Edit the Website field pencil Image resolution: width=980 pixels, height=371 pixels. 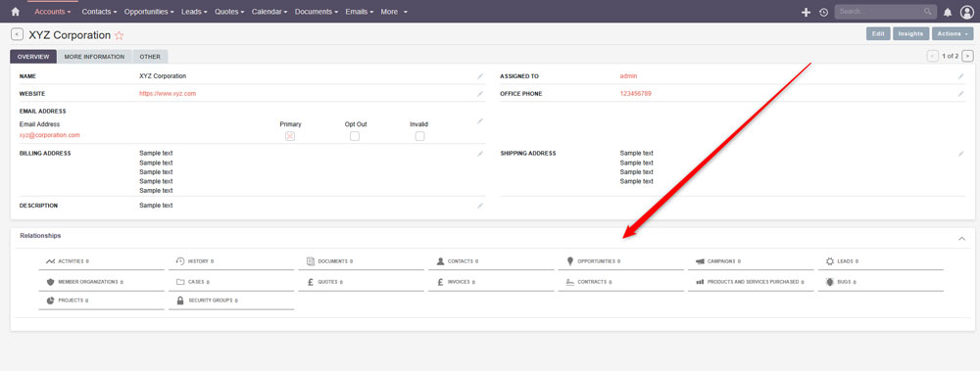click(x=480, y=94)
